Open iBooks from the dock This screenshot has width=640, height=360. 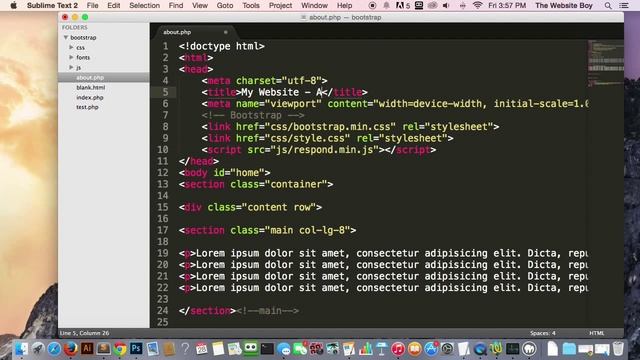(414, 349)
